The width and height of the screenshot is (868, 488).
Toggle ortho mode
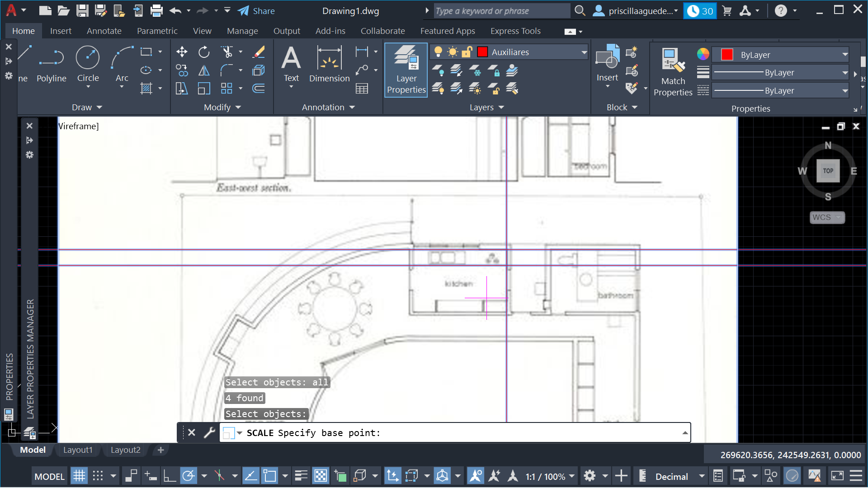[170, 476]
